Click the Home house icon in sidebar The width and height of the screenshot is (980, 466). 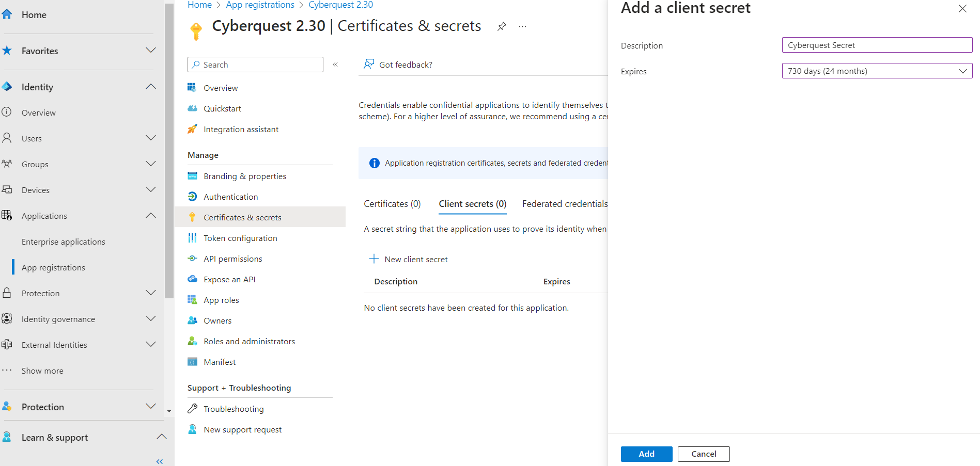(7, 14)
